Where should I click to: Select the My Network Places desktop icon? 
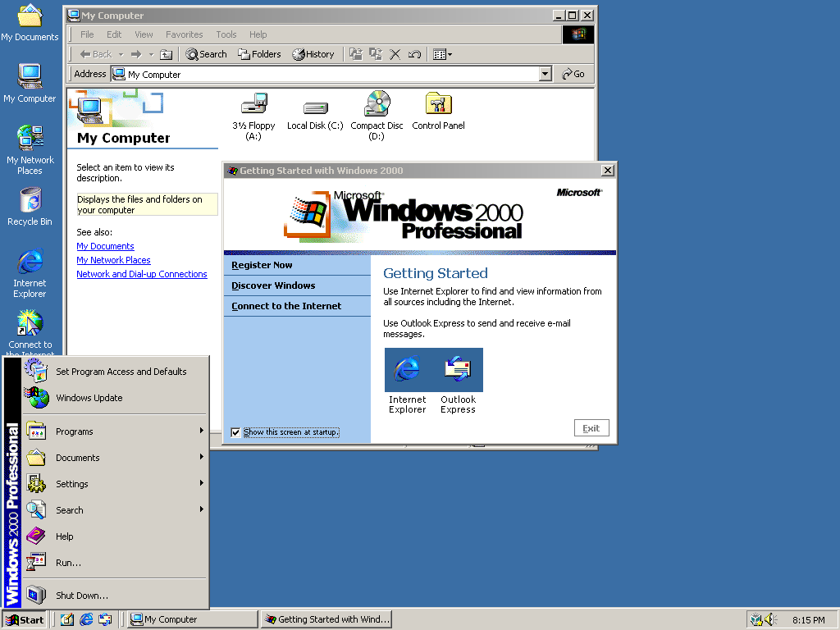point(30,150)
